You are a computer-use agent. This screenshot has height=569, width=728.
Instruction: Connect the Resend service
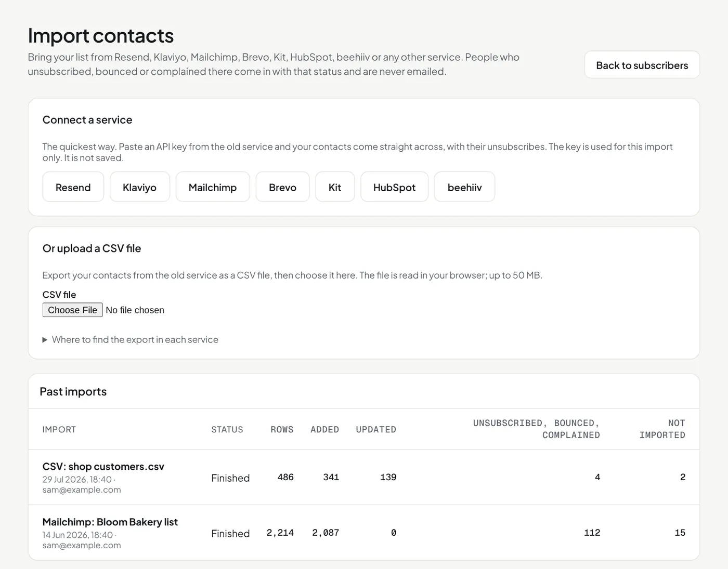pos(73,187)
